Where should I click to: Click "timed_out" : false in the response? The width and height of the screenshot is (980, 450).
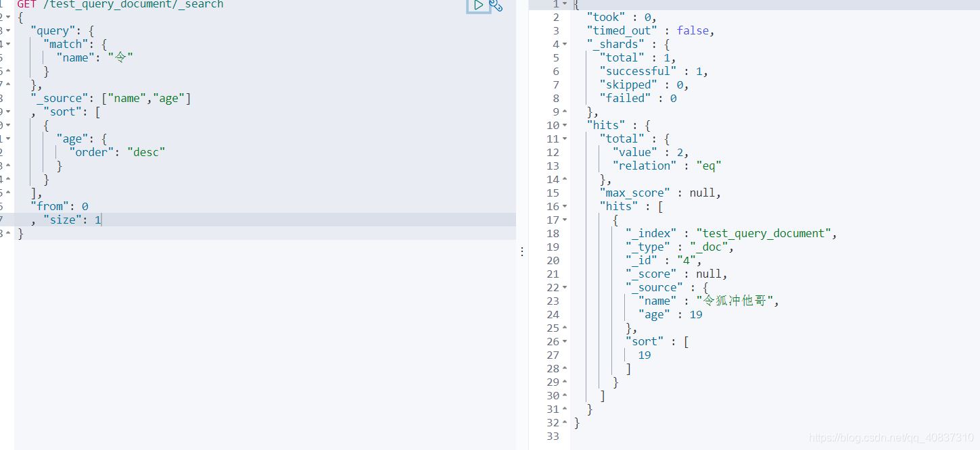click(x=651, y=30)
